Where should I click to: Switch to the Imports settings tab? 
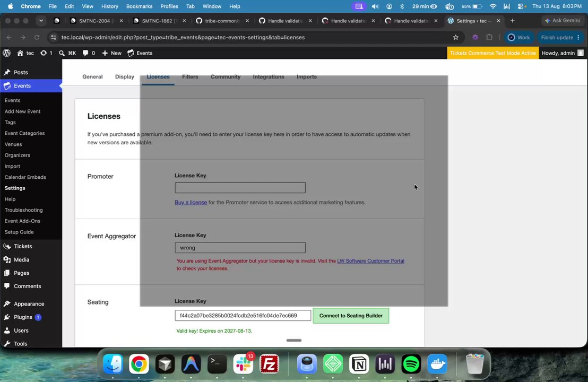[x=307, y=76]
